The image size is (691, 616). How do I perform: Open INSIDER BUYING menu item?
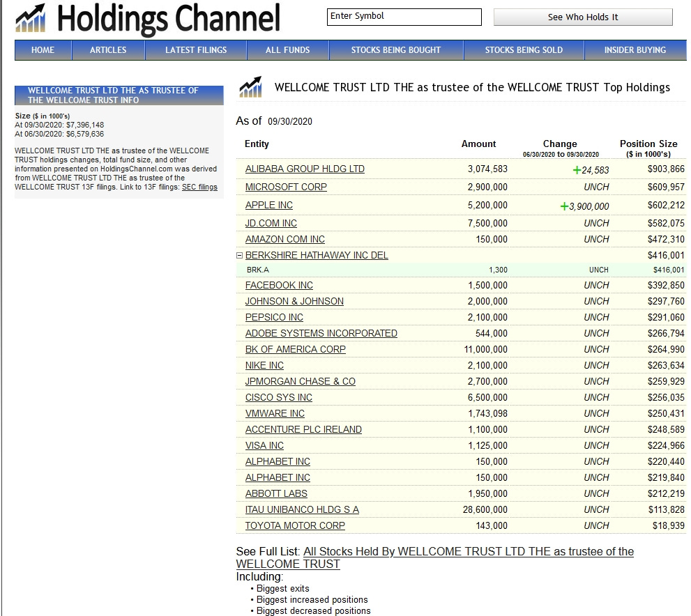(635, 49)
